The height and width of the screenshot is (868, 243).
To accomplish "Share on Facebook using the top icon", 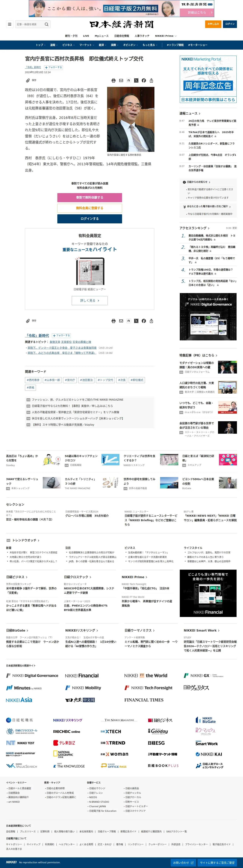I will [144, 80].
